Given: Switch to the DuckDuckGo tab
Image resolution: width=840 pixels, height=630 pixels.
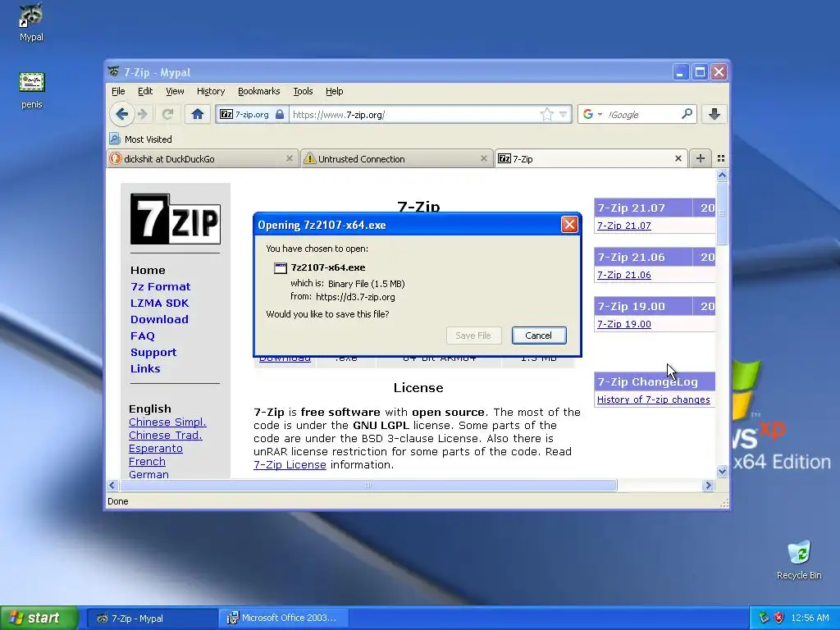Looking at the screenshot, I should pyautogui.click(x=203, y=158).
